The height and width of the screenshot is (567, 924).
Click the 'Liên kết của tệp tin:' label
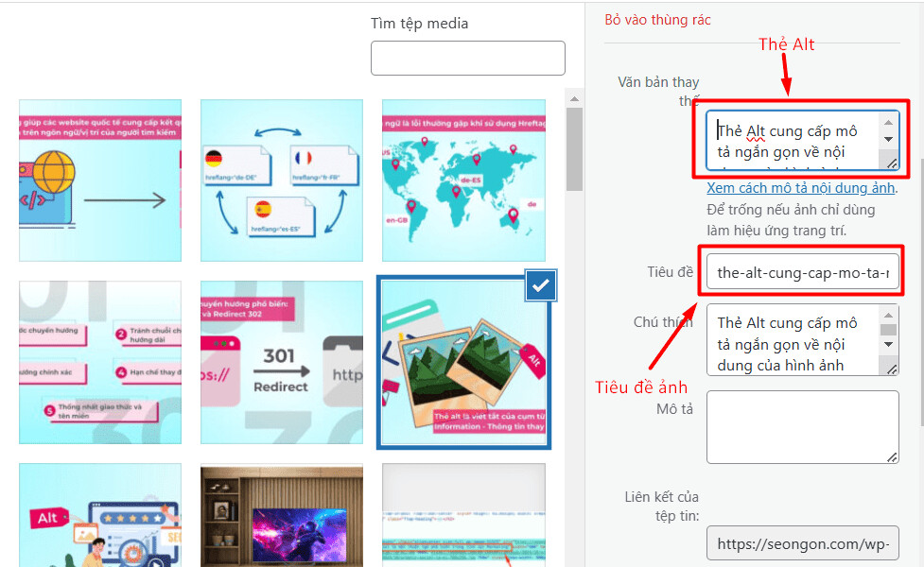pos(662,507)
